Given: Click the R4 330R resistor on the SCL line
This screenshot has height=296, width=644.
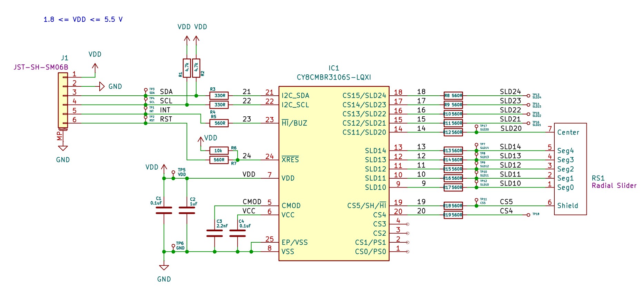Looking at the screenshot, I should click(x=219, y=105).
